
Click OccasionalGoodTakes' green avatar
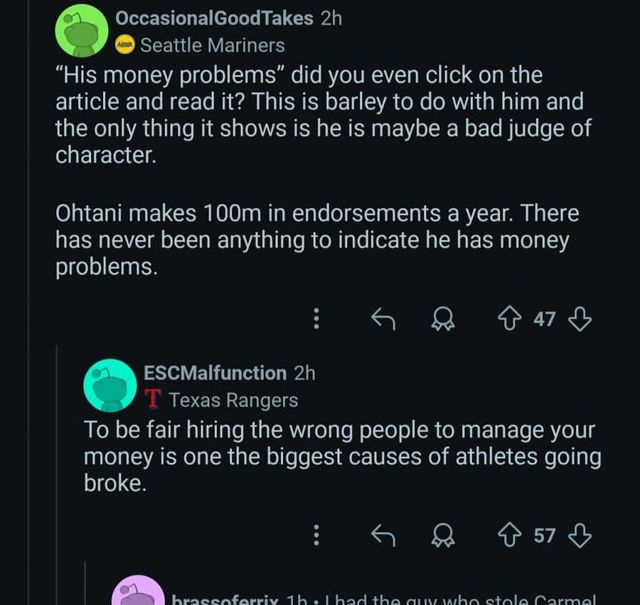(81, 31)
